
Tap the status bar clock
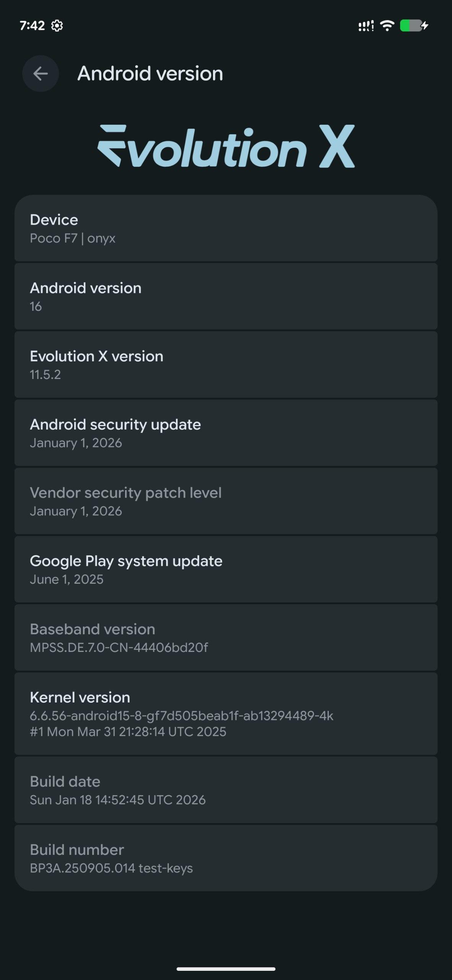[32, 26]
